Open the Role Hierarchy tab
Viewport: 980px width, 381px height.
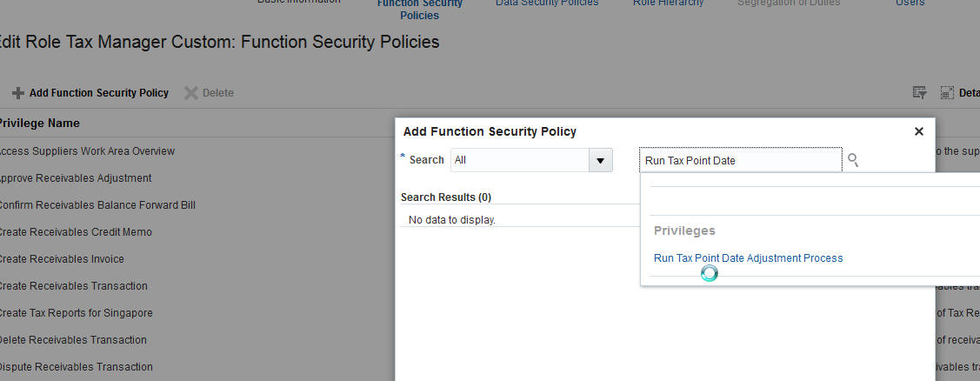(x=668, y=3)
